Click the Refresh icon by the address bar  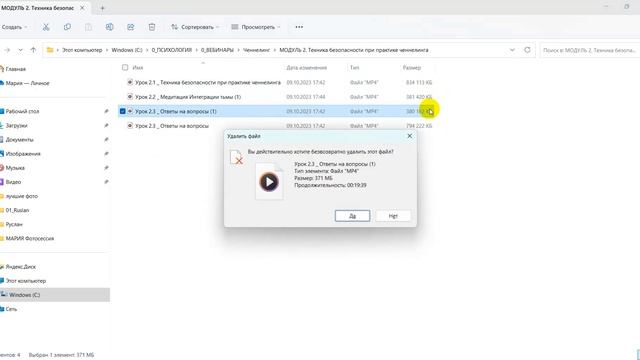click(527, 50)
